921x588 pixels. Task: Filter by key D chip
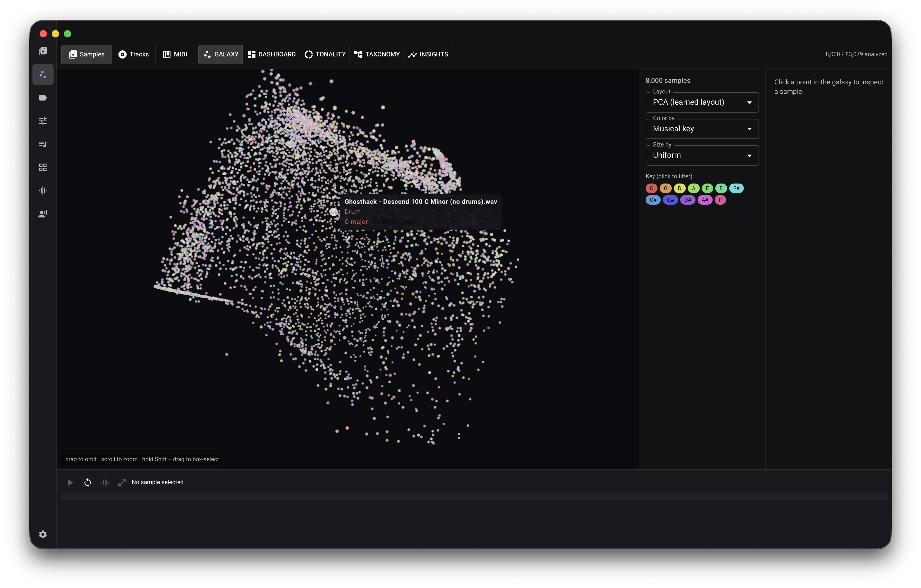tap(679, 188)
